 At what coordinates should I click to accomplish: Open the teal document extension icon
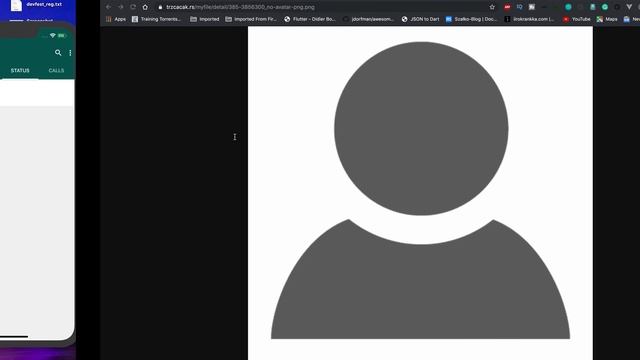point(593,7)
